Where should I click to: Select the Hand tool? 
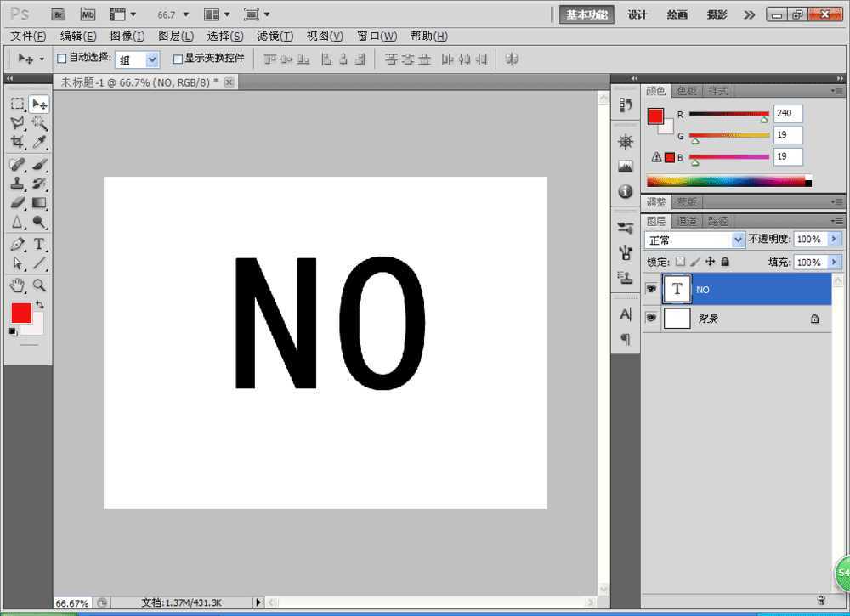click(17, 285)
